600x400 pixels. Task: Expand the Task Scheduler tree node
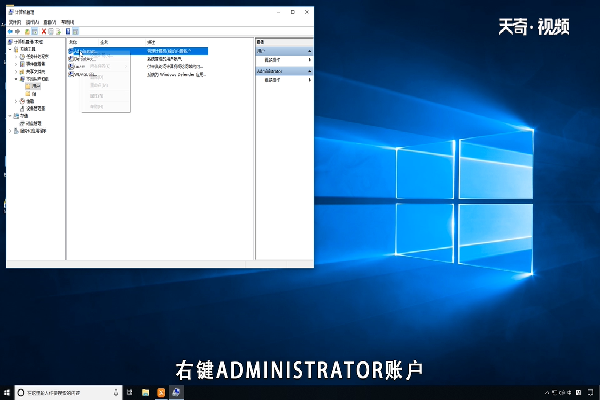coord(16,57)
